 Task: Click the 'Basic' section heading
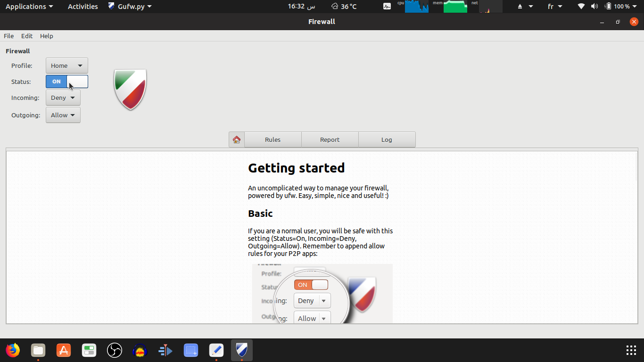point(261,214)
